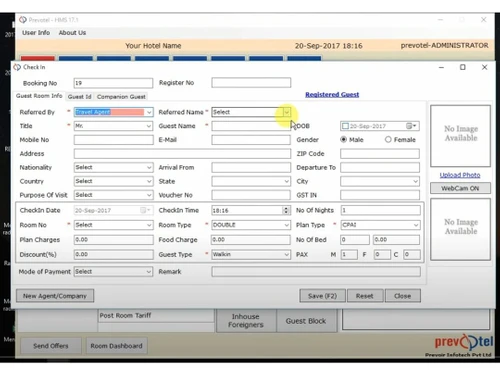Click the Arrival From field
The image size is (500, 375).
[251, 167]
